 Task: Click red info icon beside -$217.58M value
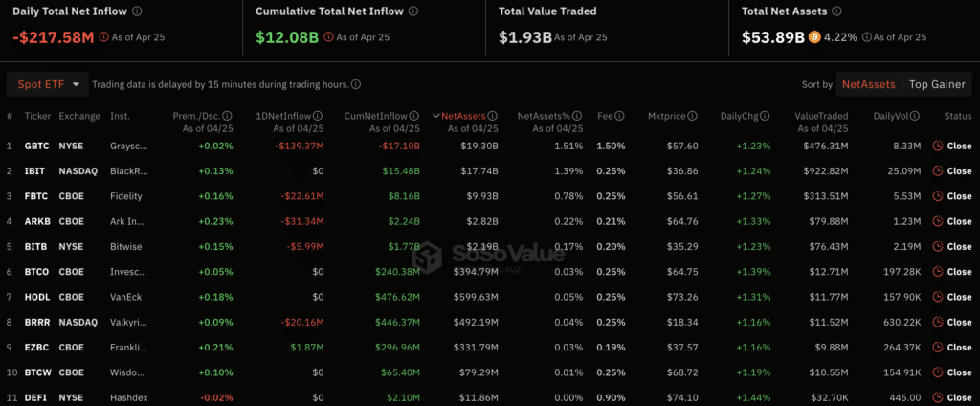click(x=103, y=37)
